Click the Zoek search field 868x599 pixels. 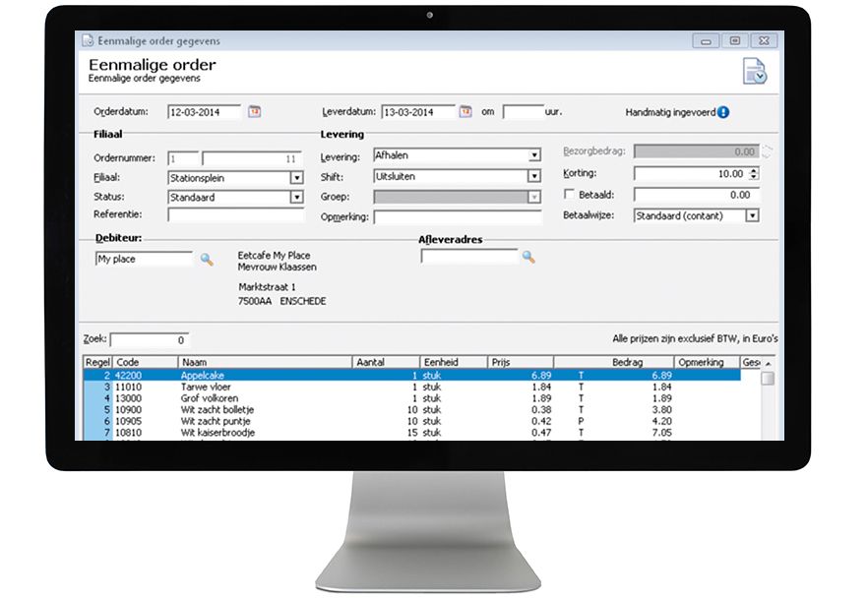click(149, 339)
